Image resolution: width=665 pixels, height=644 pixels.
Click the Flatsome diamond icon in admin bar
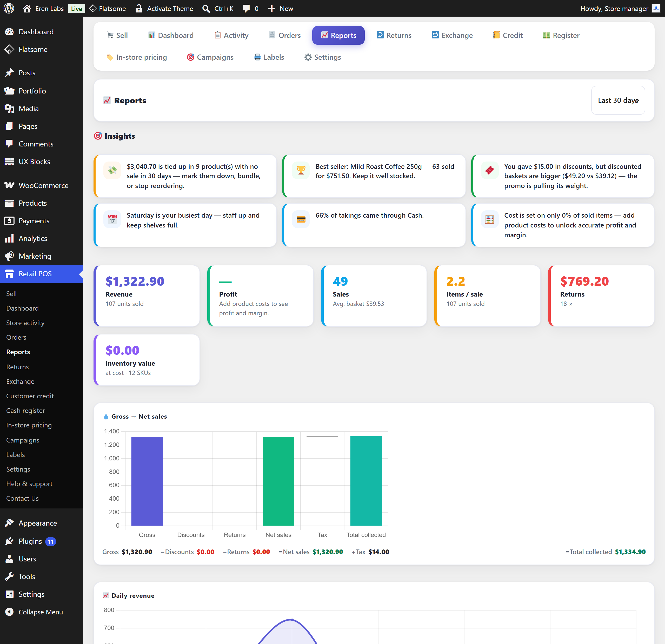pyautogui.click(x=93, y=8)
